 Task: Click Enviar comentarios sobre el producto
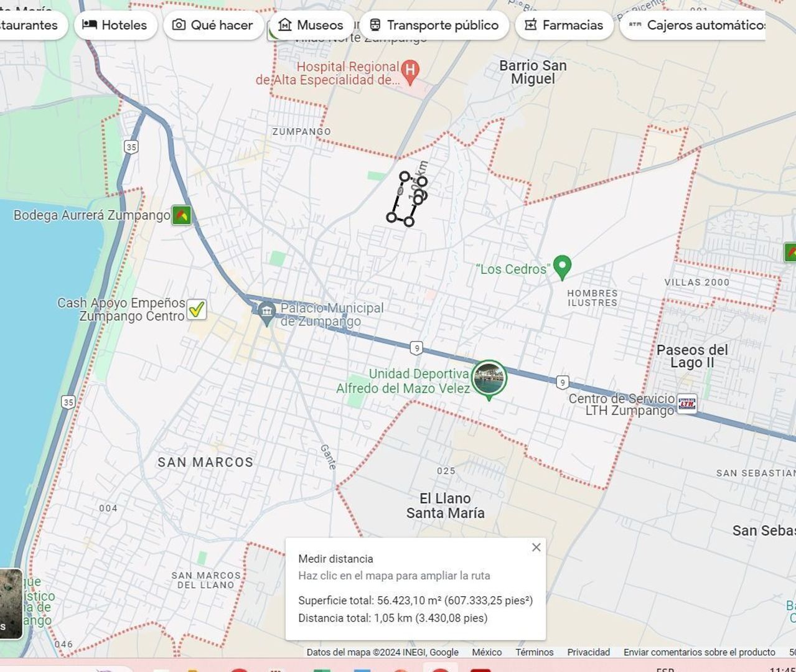tap(700, 652)
